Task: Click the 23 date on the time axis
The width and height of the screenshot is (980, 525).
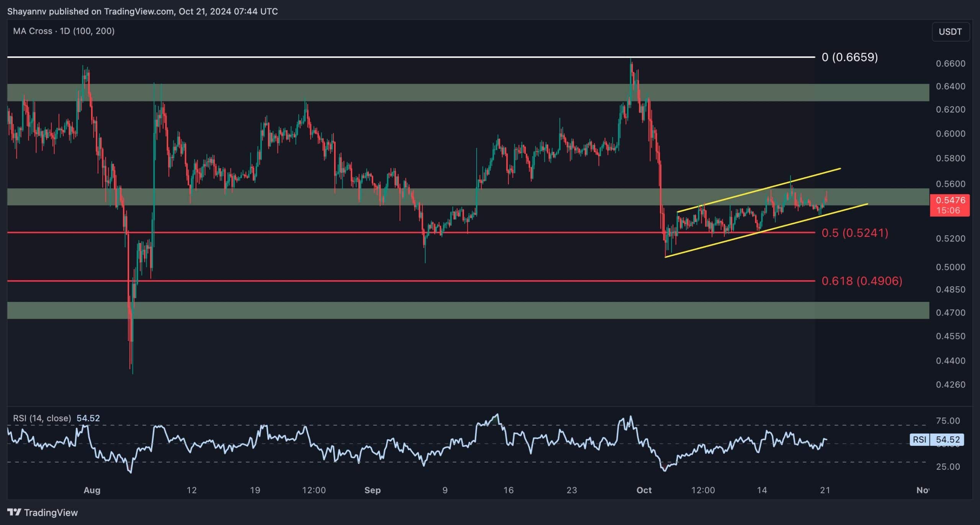Action: (572, 490)
